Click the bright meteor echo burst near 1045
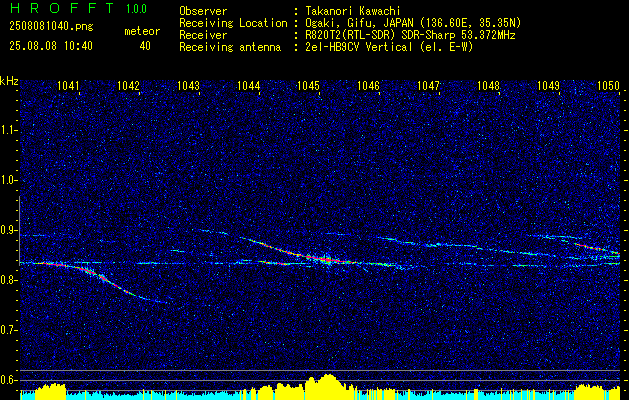629x400 pixels. [x=328, y=260]
